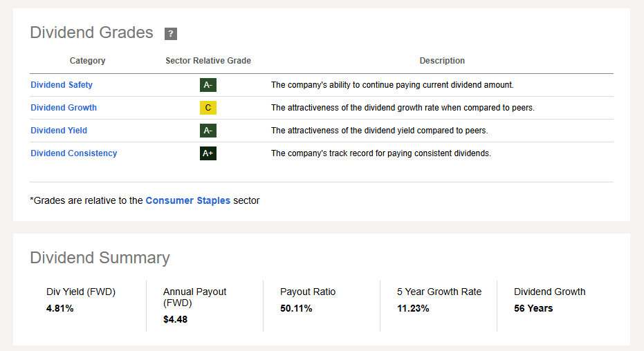
Task: Click the Description column header
Action: pos(442,61)
